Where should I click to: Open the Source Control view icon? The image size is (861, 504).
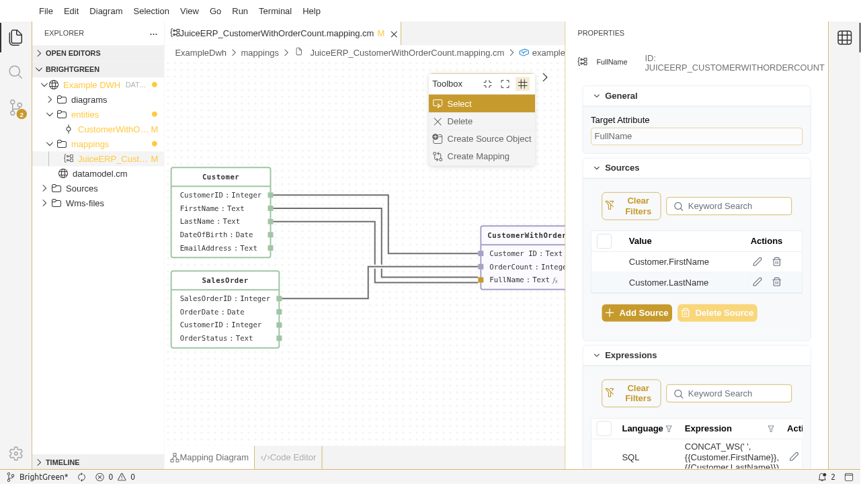click(x=15, y=108)
